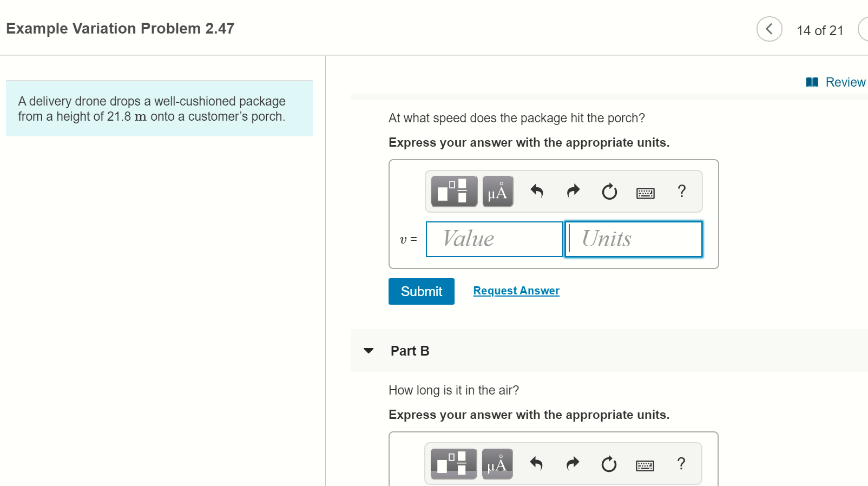Go to previous problem arrow

coord(769,29)
